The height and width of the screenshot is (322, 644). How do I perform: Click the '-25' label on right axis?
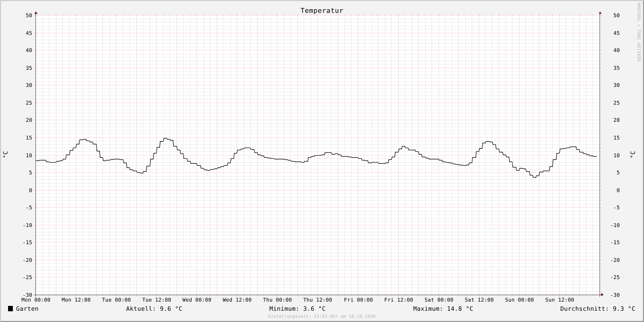click(x=614, y=277)
